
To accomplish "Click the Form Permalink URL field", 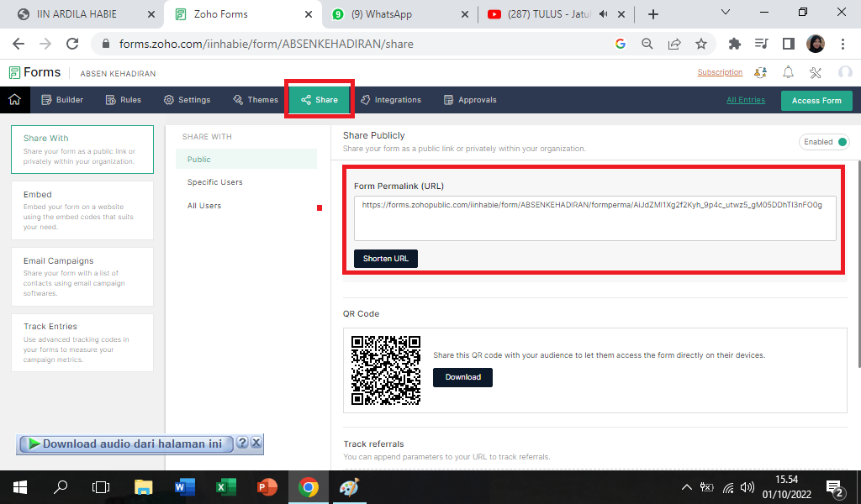I will 594,218.
